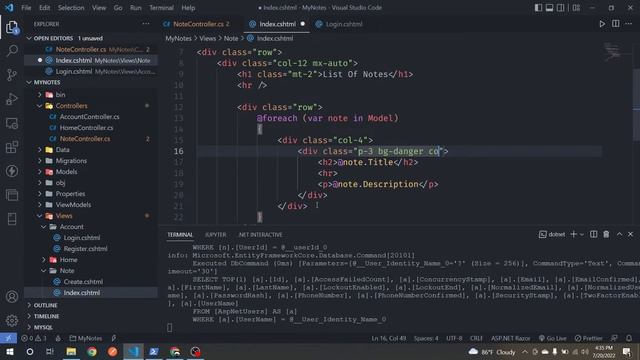640x360 pixels.
Task: Click Go Live in status bar
Action: coord(552,338)
